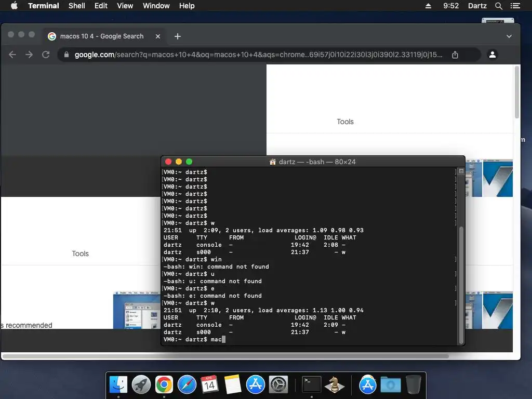Go back in Chrome
Image resolution: width=532 pixels, height=399 pixels.
tap(12, 55)
